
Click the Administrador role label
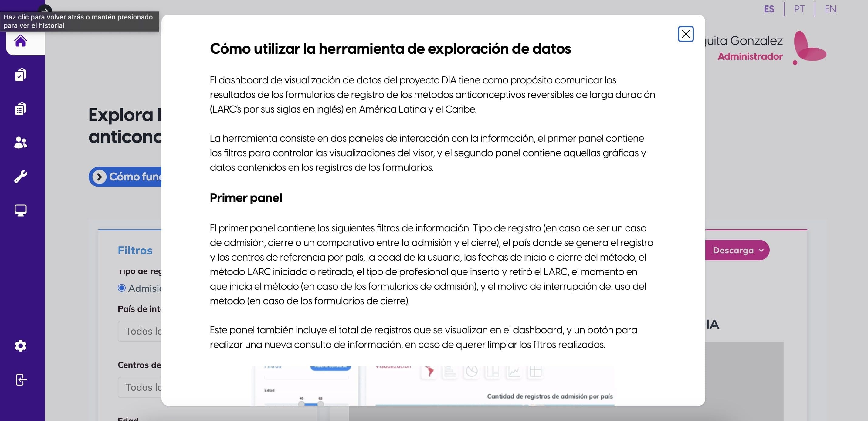750,56
